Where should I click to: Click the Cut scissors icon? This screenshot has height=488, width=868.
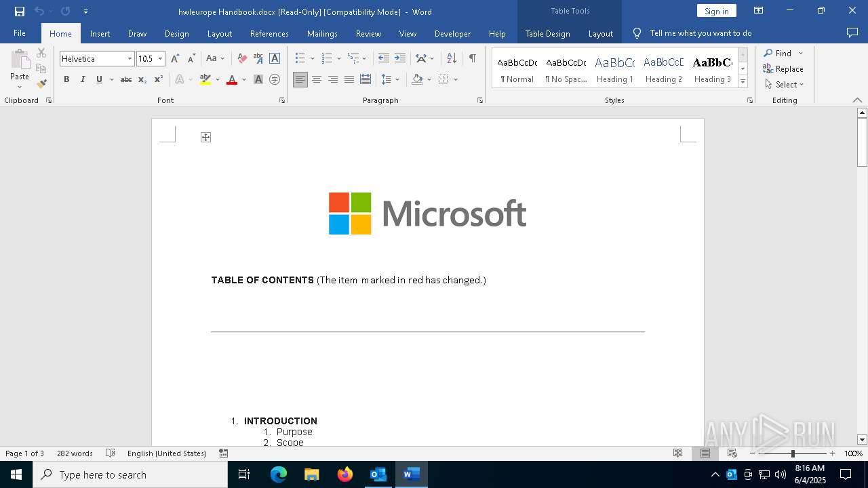(x=41, y=53)
